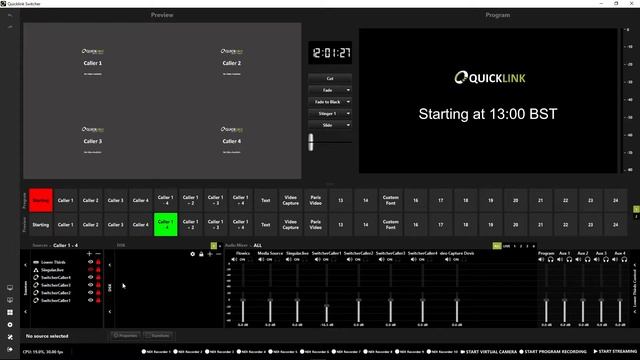Click the exit icon at sidebar bottom

click(10, 349)
